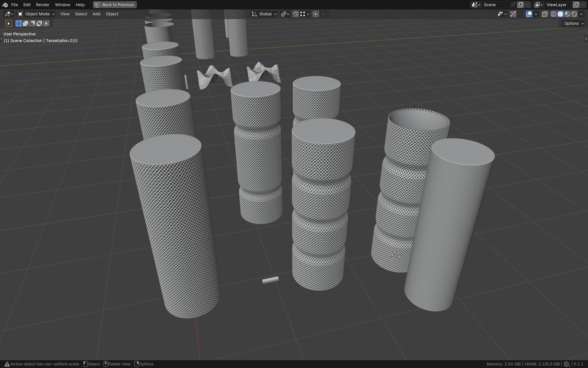Expand the Options dropdown
Viewport: 588px width, 368px height.
click(573, 23)
